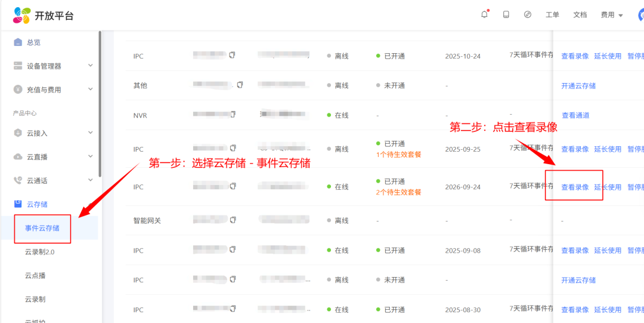Click 查看录像 for the 2026-09-24 IPC row
Viewport: 644px width, 323px height.
575,187
